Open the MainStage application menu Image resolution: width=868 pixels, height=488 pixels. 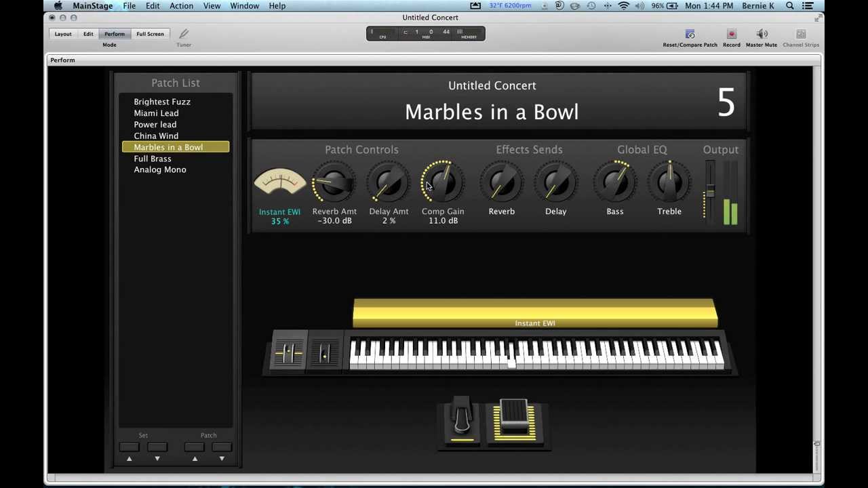pyautogui.click(x=93, y=5)
